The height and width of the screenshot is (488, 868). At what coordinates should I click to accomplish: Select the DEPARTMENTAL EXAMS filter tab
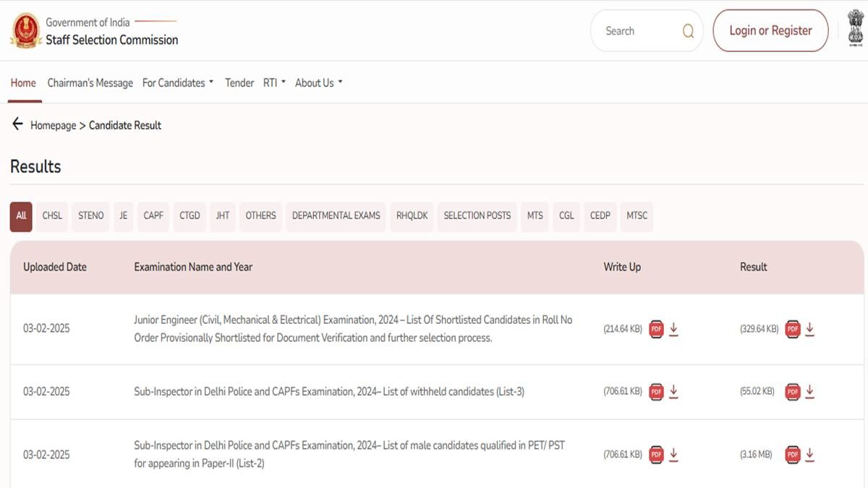pyautogui.click(x=336, y=215)
